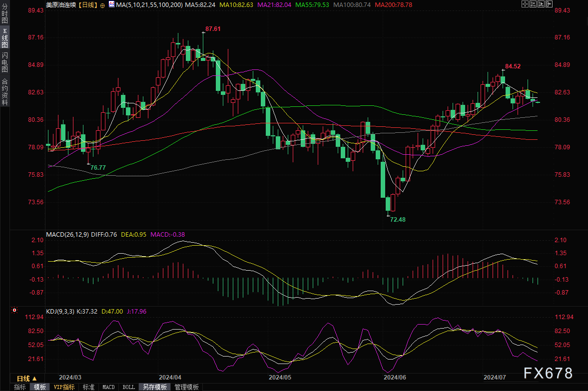Image resolution: width=588 pixels, height=391 pixels.
Task: Click the 2024/04 date on time axis
Action: (x=170, y=378)
